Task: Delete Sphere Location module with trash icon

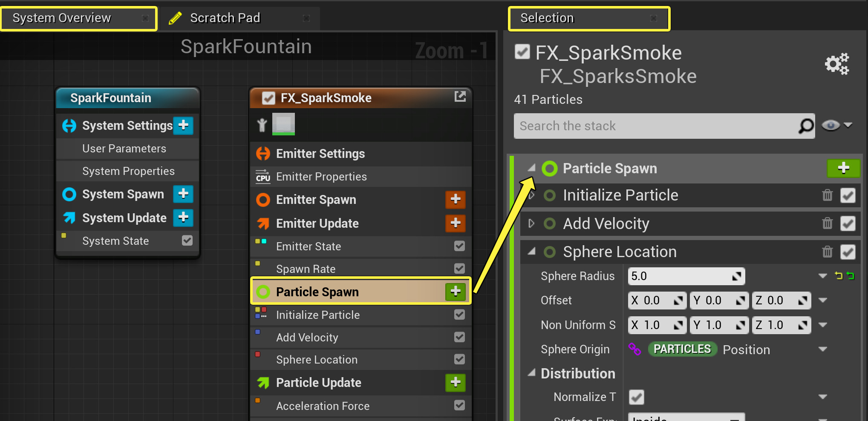Action: (827, 252)
